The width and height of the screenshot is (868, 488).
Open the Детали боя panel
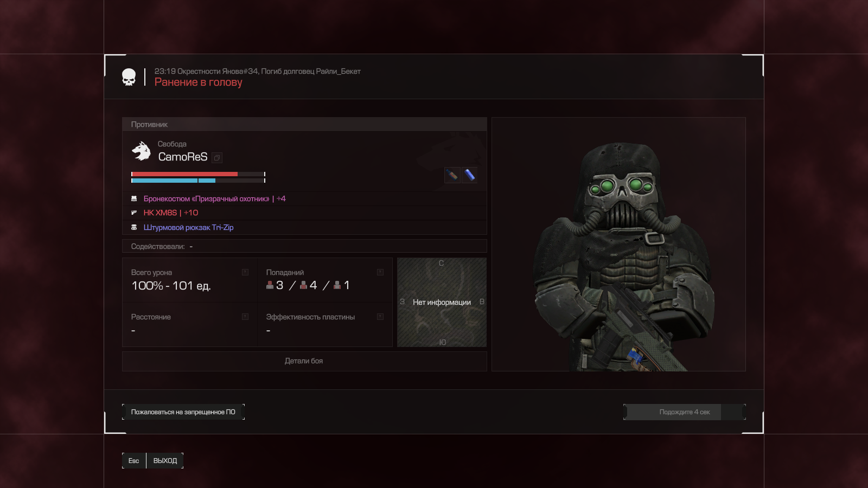pyautogui.click(x=304, y=361)
